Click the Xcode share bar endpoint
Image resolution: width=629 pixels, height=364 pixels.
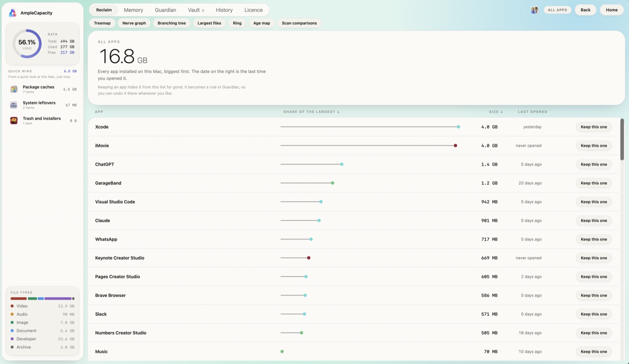coord(458,127)
